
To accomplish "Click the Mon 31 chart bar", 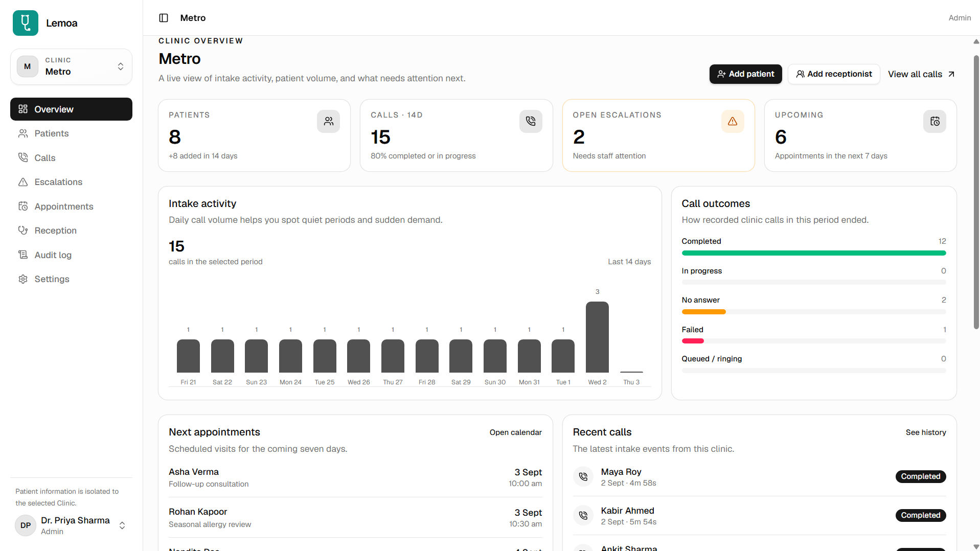I will point(529,356).
